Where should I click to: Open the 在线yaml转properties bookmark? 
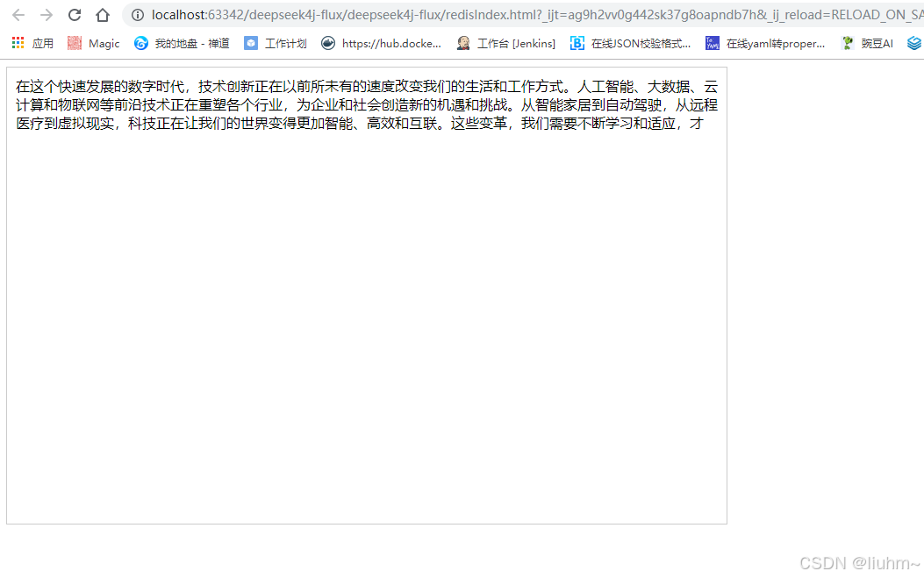click(765, 43)
